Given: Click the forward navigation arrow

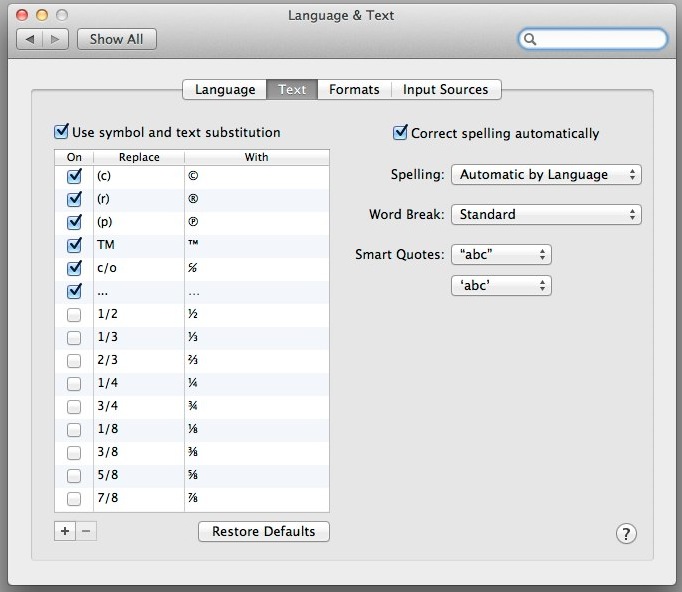Looking at the screenshot, I should (56, 39).
